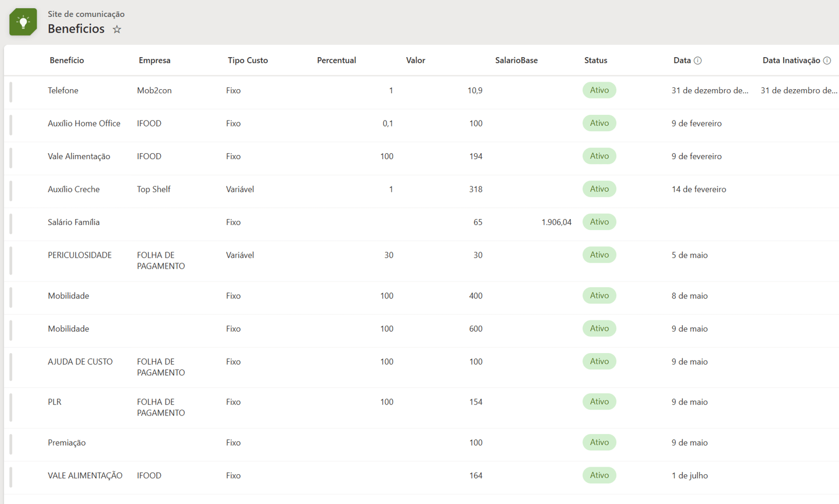
Task: Click the info icon beside Data column
Action: tap(698, 61)
